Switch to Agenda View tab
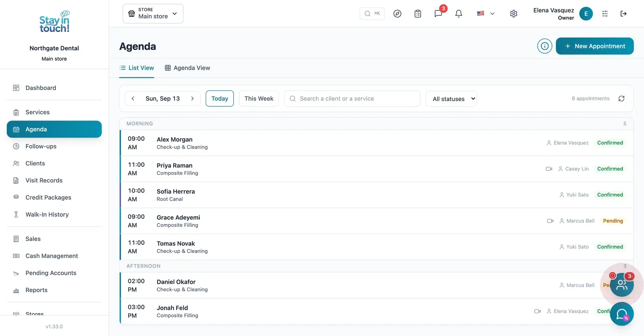Screen dimensions: 644x336 tap(188, 68)
